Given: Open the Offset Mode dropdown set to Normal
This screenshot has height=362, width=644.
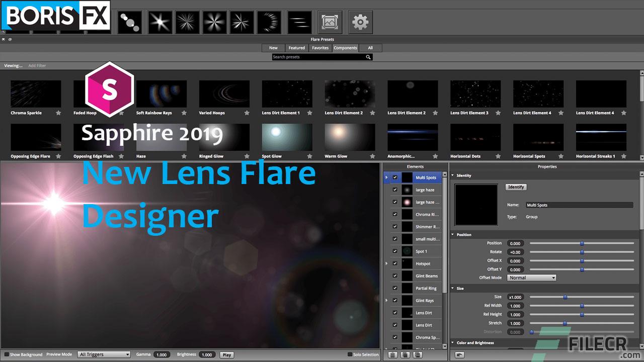Looking at the screenshot, I should (x=531, y=278).
